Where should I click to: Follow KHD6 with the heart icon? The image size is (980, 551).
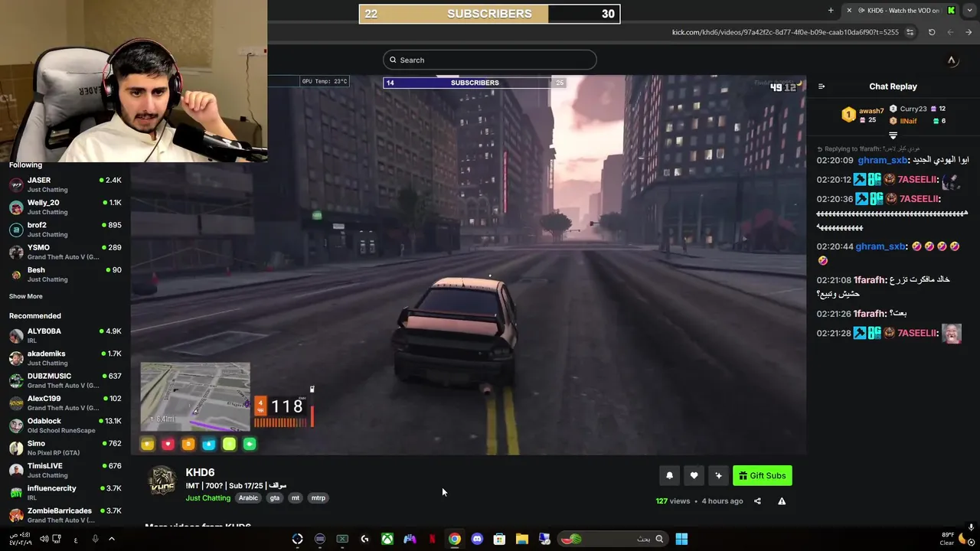click(x=694, y=476)
